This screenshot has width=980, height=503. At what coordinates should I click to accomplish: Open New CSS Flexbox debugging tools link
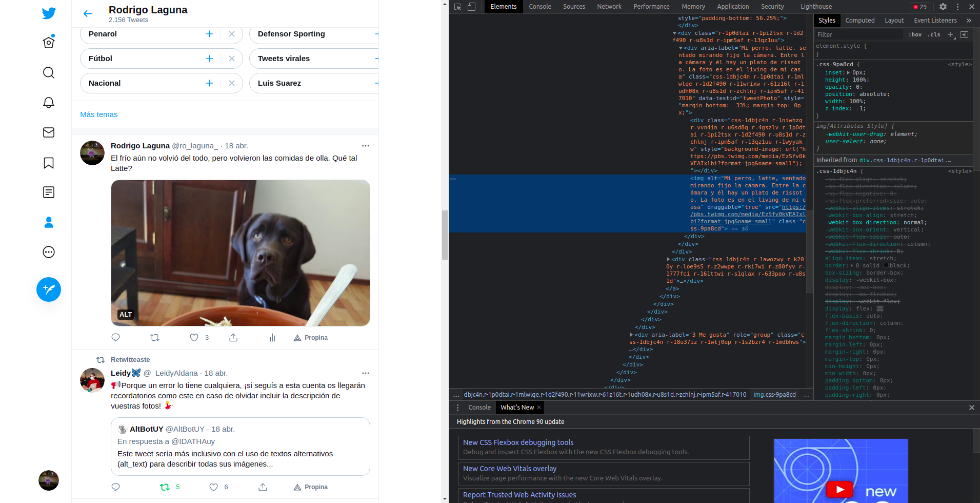518,442
